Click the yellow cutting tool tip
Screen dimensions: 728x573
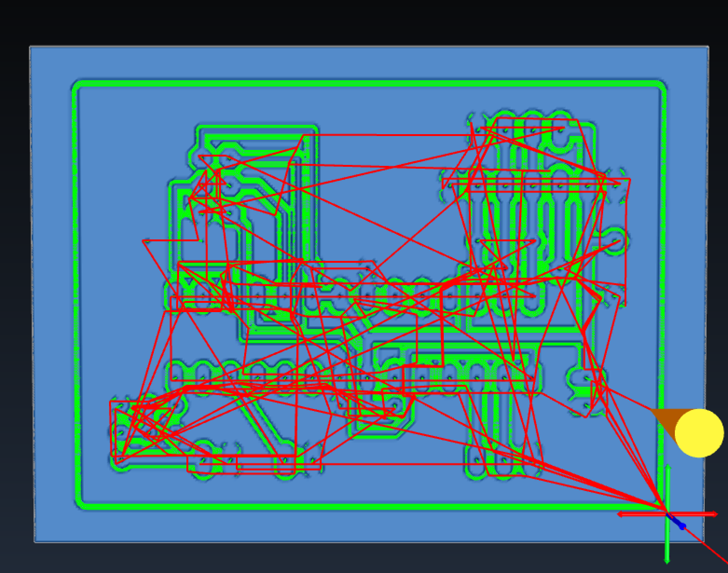coord(699,433)
